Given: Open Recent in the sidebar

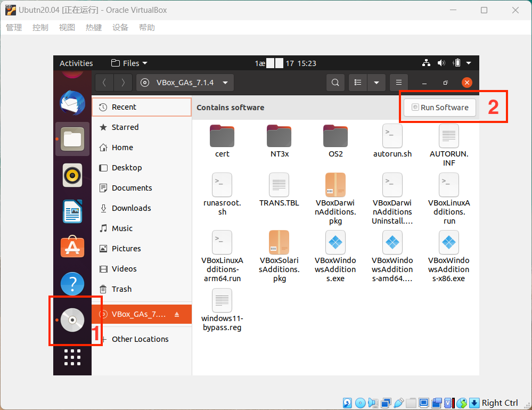Looking at the screenshot, I should click(142, 107).
